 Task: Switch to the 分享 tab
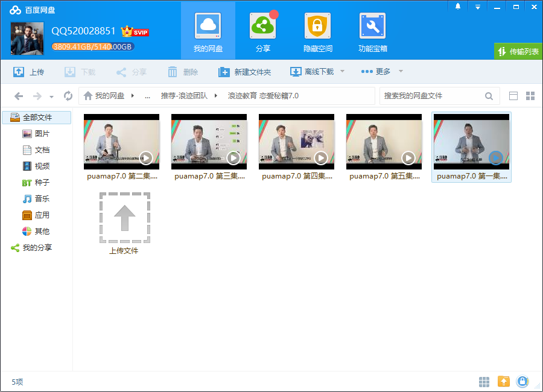pos(263,31)
